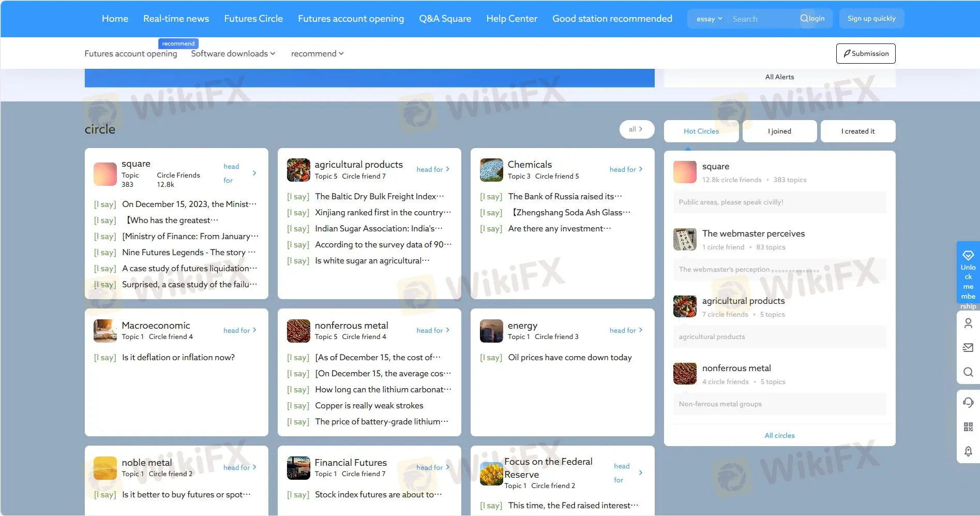
Task: Open the messages envelope icon in sidebar
Action: (968, 348)
